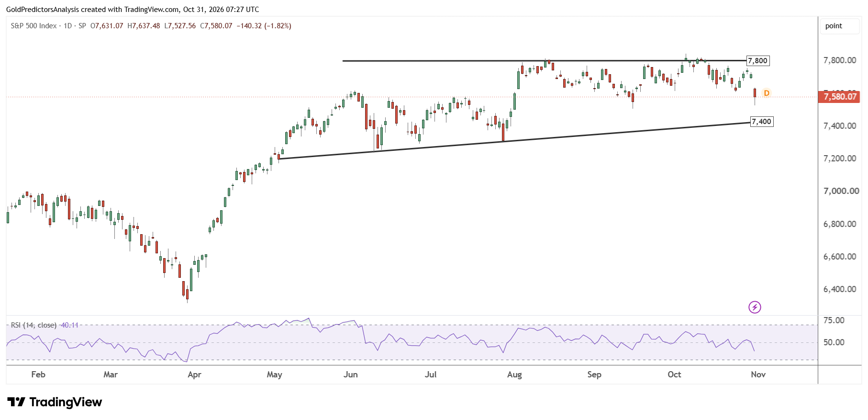Click the Aug label on the time axis

pos(514,375)
